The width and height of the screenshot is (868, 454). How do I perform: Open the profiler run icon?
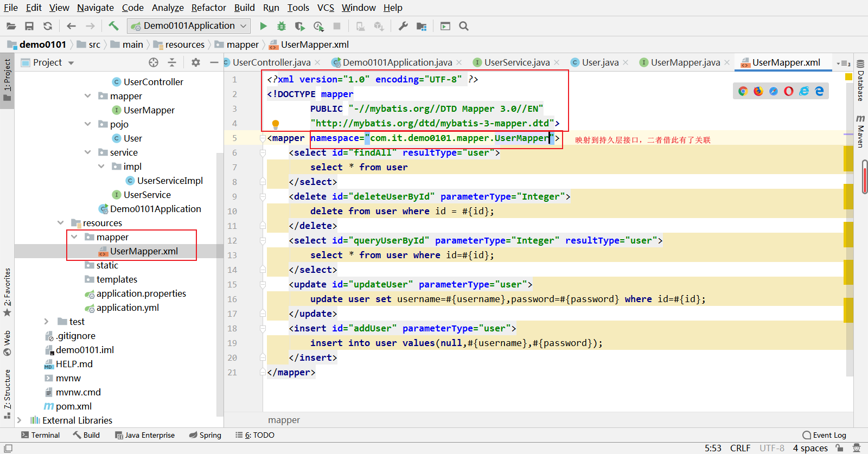pos(318,26)
